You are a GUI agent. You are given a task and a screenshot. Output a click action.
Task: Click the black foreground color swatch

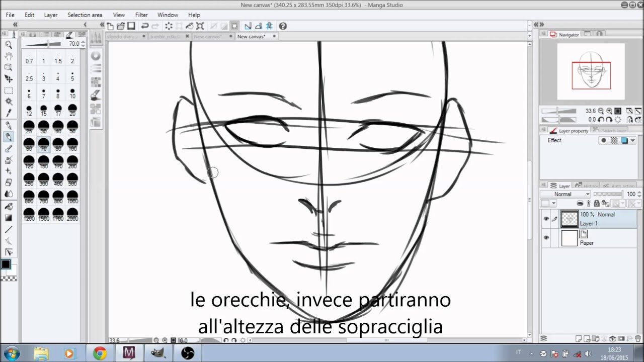(6, 264)
